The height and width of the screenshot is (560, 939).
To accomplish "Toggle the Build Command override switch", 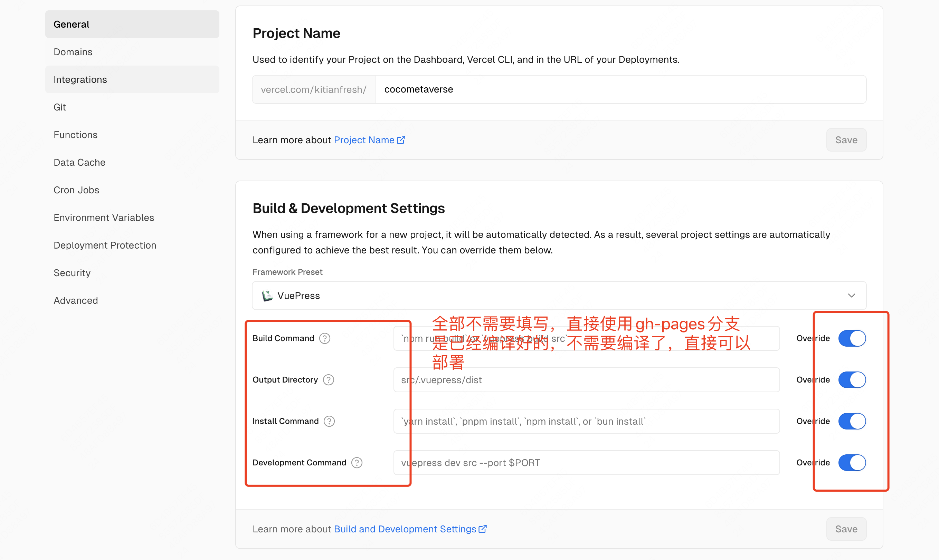I will tap(852, 338).
